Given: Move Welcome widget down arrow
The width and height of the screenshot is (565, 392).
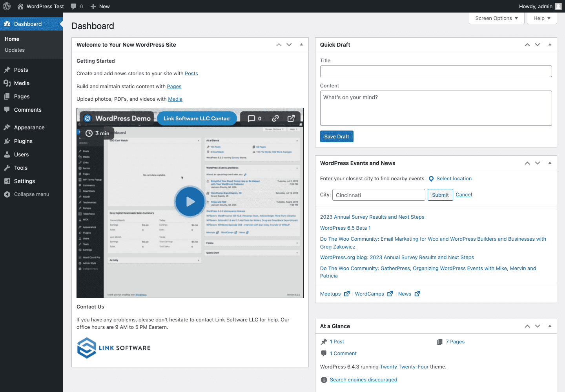Looking at the screenshot, I should coord(289,45).
